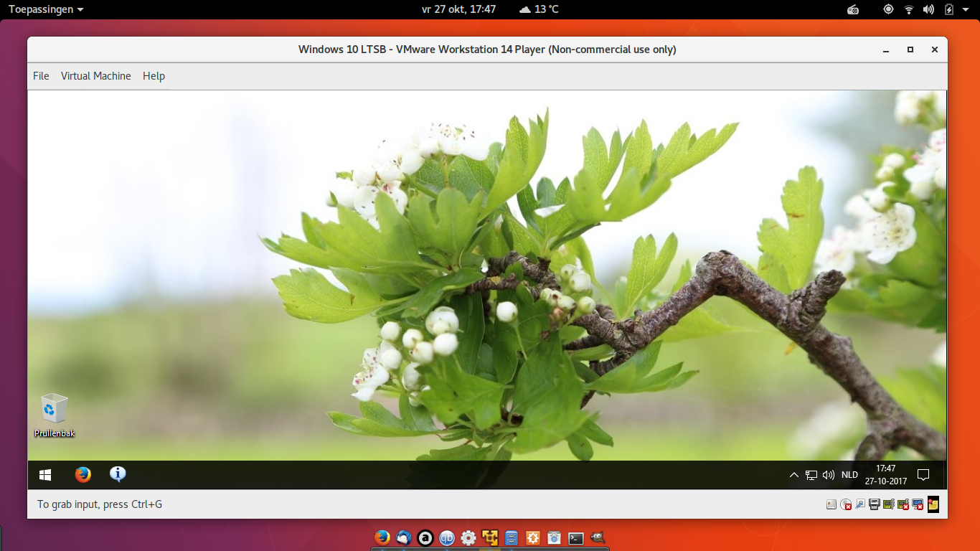Launch the Terminal from the dock

click(575, 537)
